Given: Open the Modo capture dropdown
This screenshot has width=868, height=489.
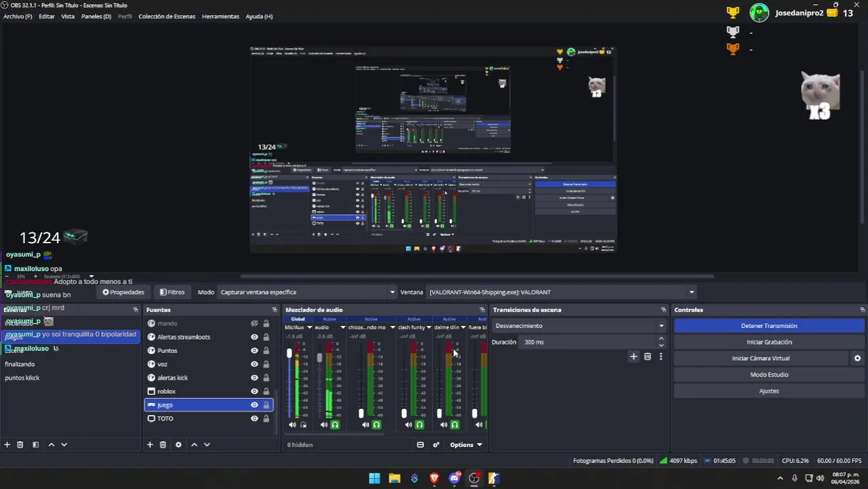Looking at the screenshot, I should [307, 292].
